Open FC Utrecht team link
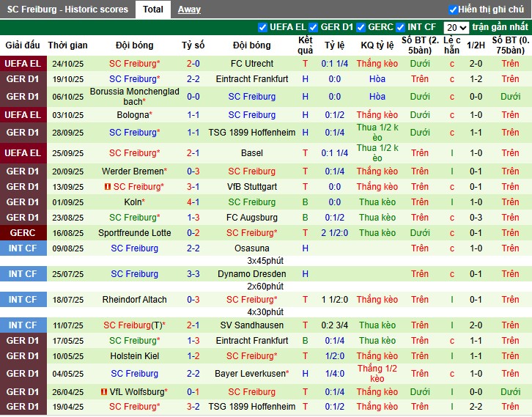 click(252, 64)
